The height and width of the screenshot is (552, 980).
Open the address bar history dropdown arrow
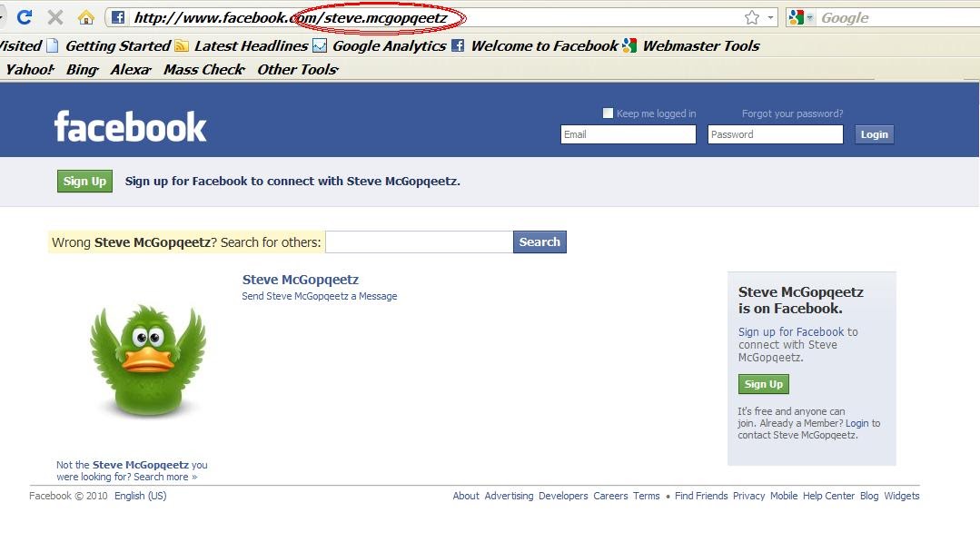[770, 17]
